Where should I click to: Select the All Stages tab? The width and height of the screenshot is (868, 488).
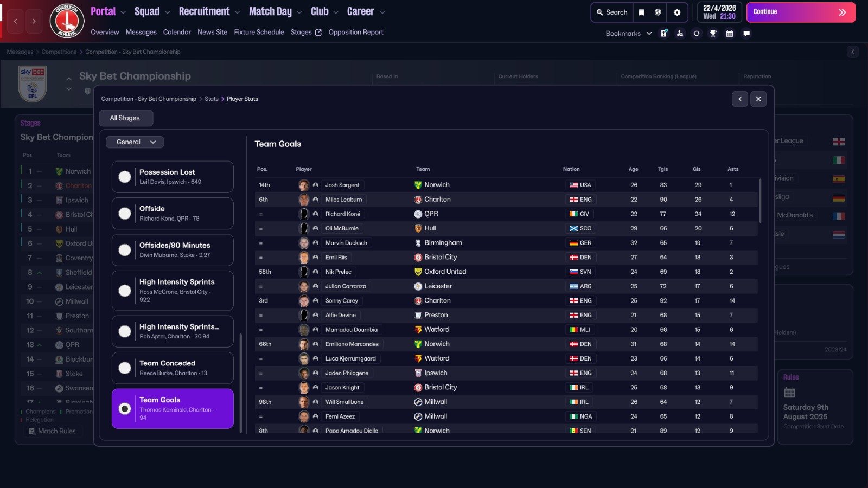125,118
